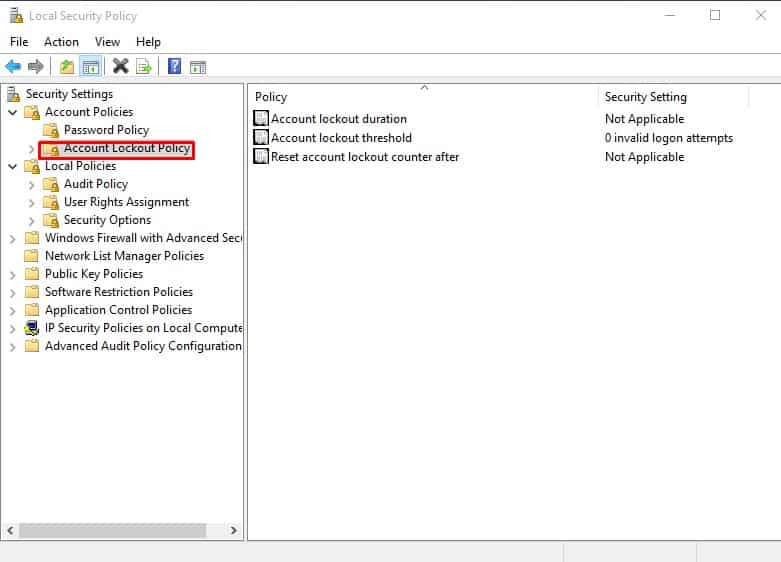Maximize the Local Security Policy window

tap(715, 15)
